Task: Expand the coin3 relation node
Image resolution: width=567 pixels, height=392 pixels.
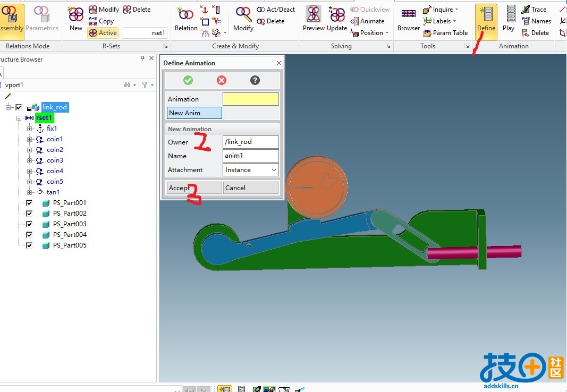Action: 29,160
